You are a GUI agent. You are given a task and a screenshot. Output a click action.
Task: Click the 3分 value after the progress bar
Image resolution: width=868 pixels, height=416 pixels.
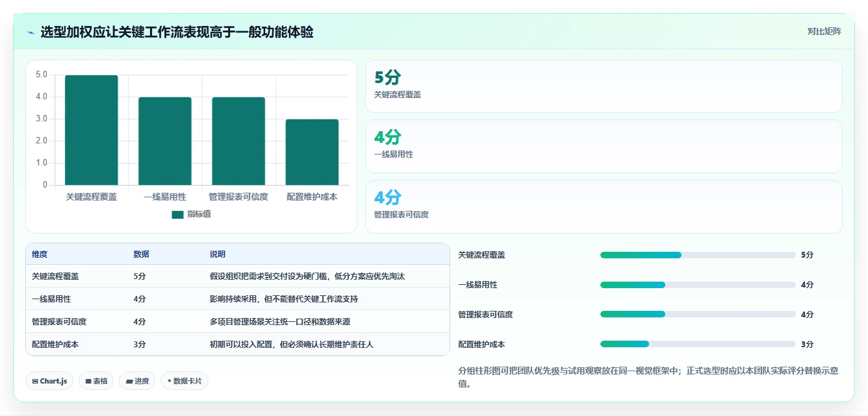[x=808, y=345]
